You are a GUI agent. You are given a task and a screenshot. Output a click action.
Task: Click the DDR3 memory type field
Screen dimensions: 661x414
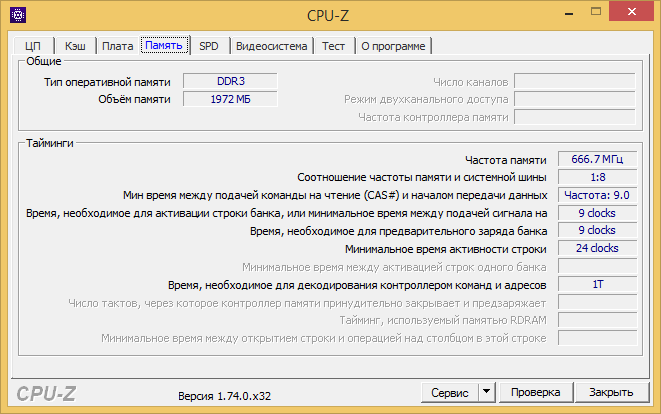click(231, 81)
